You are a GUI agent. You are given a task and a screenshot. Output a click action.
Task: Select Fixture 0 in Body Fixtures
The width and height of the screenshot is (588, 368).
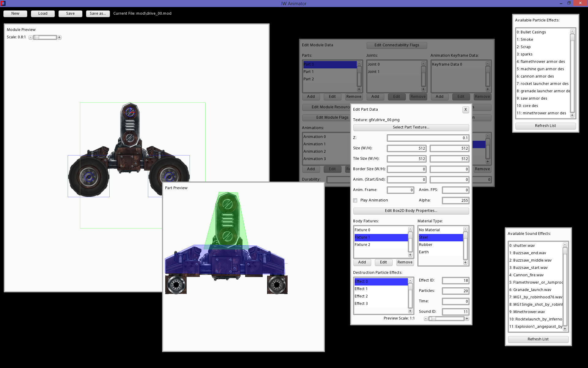(362, 230)
